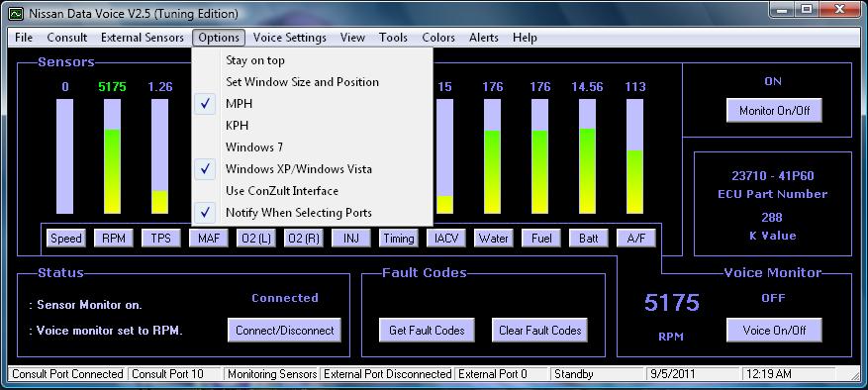The image size is (868, 390).
Task: Click the RPM sensor button
Action: click(114, 239)
